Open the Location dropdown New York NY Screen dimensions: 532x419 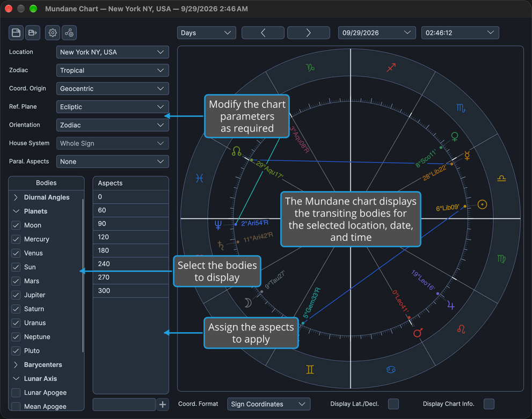(113, 52)
